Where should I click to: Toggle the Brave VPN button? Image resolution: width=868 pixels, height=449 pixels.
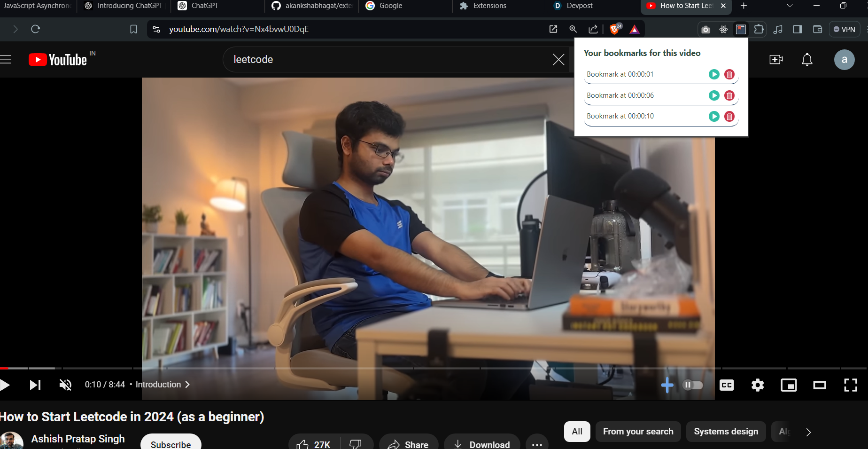pos(844,29)
